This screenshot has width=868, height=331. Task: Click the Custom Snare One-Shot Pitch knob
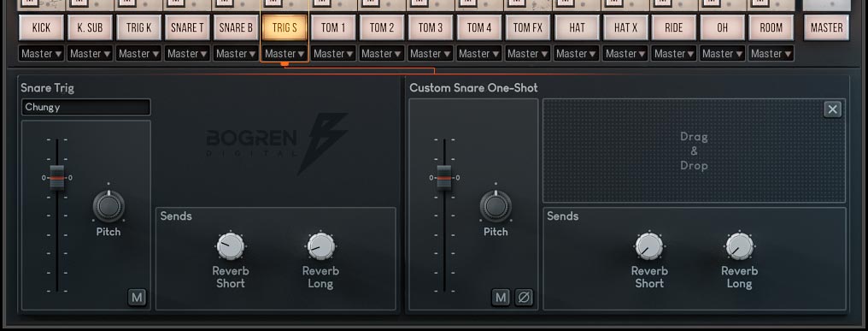tap(496, 205)
